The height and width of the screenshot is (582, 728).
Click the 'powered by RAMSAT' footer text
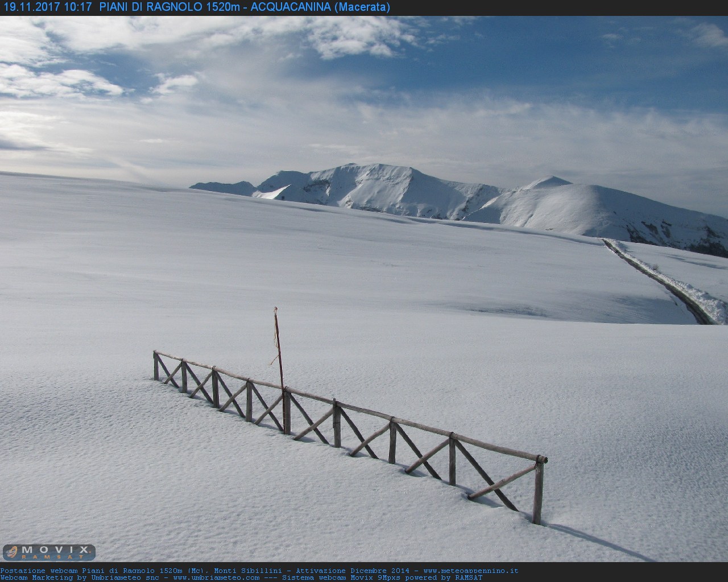(x=443, y=577)
